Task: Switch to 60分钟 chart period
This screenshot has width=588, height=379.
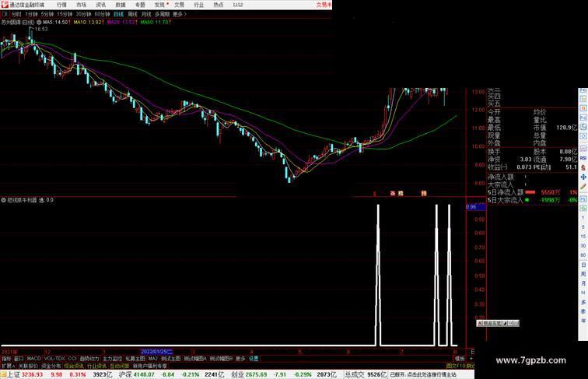Action: (x=102, y=14)
